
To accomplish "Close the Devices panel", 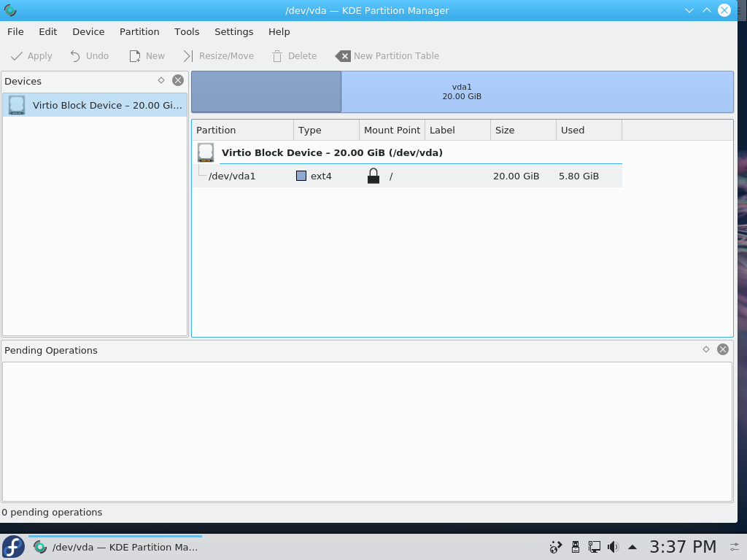I will click(x=178, y=80).
